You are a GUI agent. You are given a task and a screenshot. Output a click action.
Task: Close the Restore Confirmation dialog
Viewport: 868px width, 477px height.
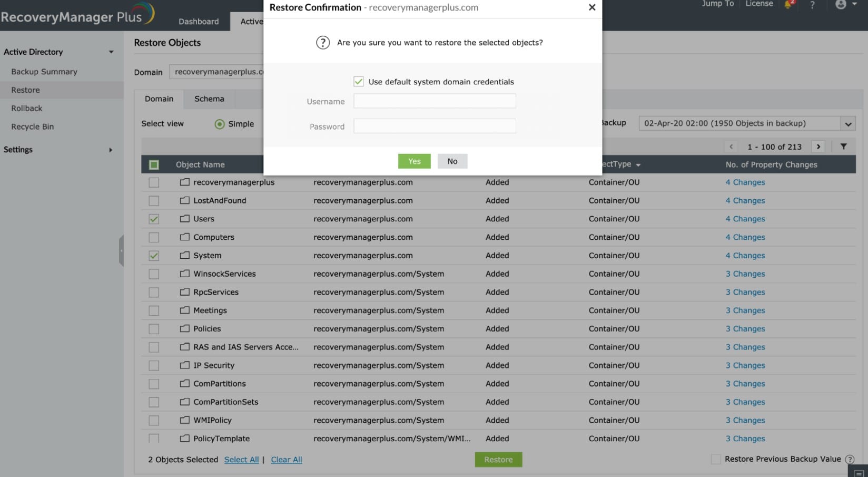(x=592, y=7)
